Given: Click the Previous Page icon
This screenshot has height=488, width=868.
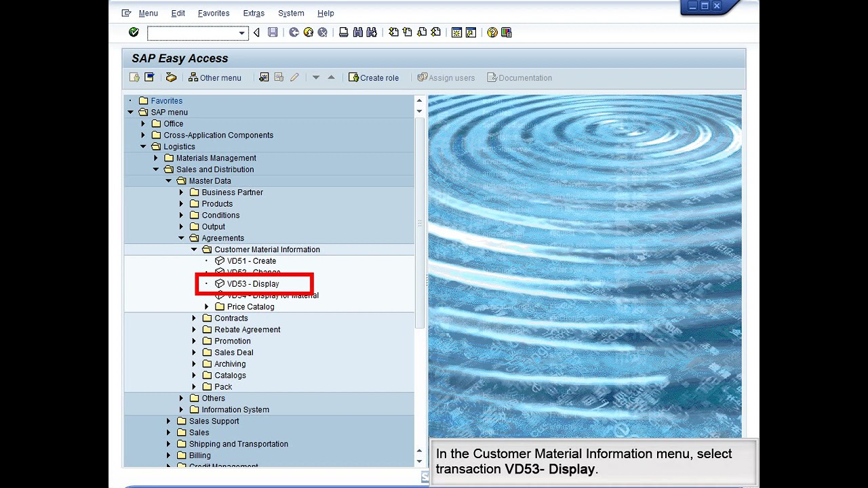Looking at the screenshot, I should click(x=408, y=32).
